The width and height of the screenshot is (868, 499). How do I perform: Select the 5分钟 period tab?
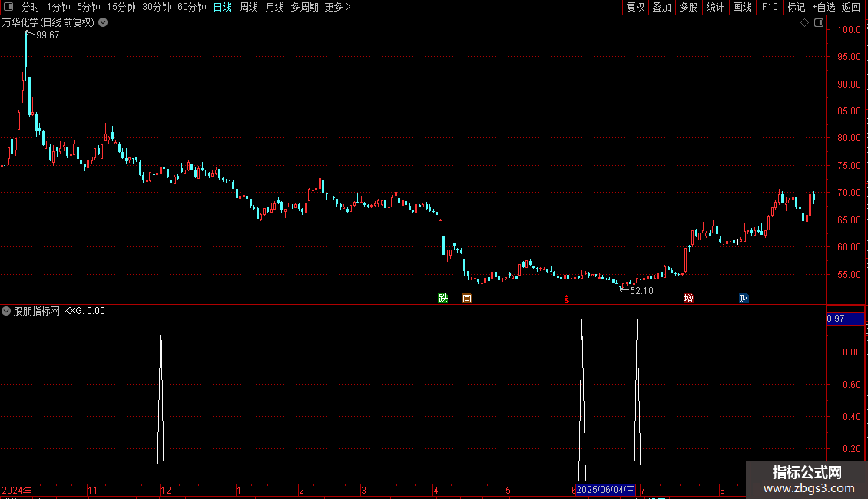(x=88, y=7)
